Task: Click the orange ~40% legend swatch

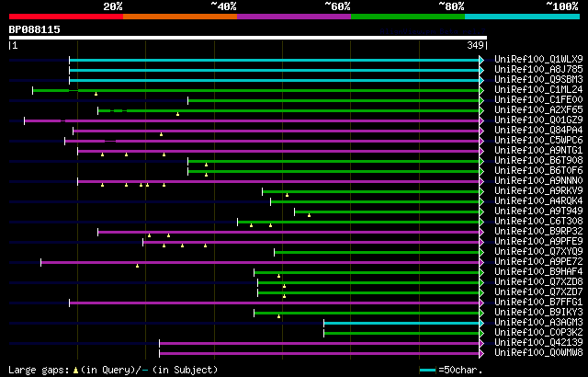Action: (180, 17)
